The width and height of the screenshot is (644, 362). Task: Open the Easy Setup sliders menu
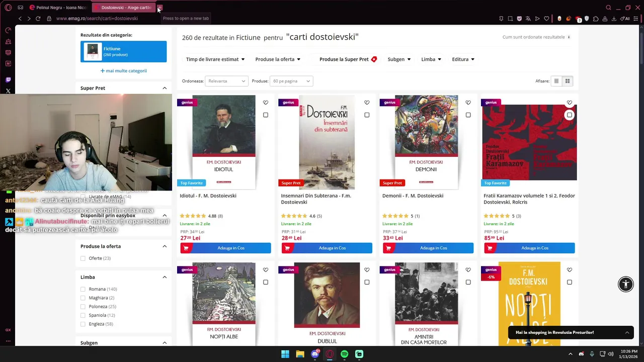636,19
